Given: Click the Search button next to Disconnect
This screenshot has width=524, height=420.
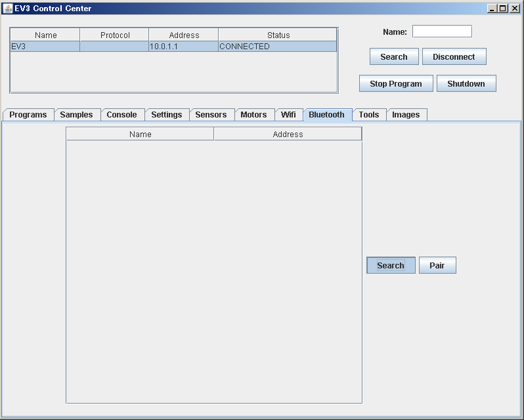Looking at the screenshot, I should [394, 56].
